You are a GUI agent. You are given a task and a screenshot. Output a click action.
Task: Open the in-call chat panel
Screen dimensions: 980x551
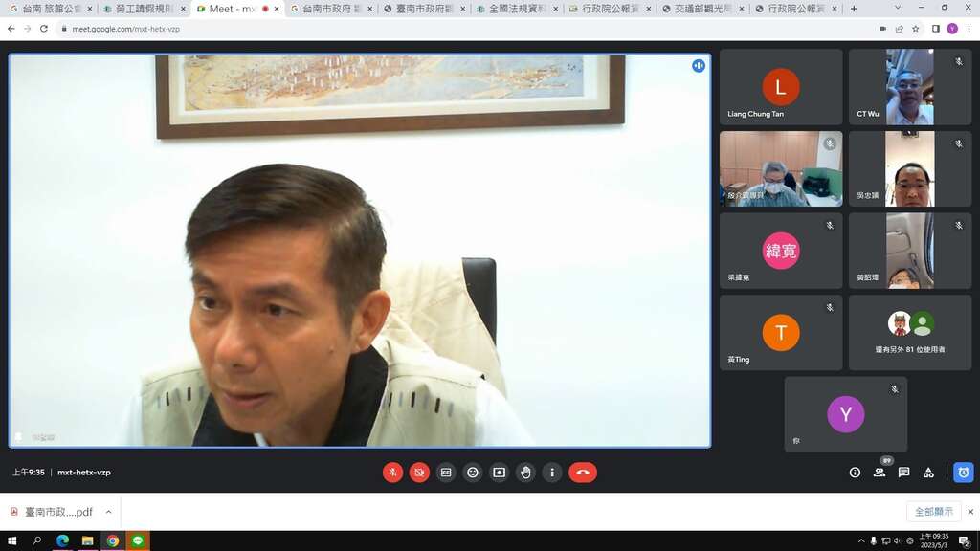[903, 473]
